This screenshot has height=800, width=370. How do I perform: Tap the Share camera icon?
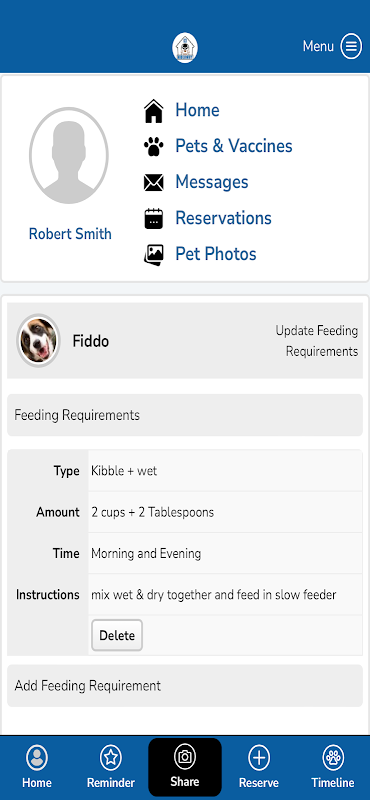pyautogui.click(x=185, y=756)
